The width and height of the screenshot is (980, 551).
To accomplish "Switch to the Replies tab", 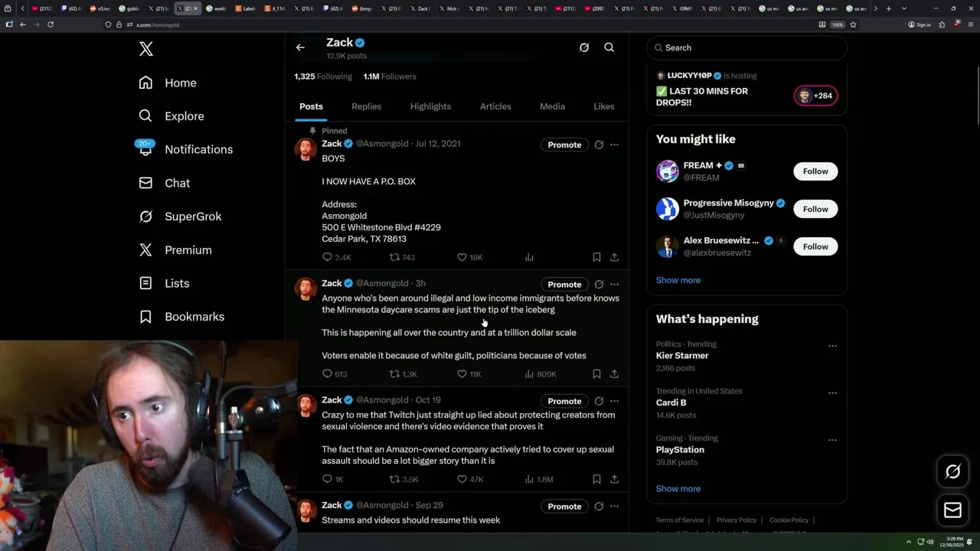I will coord(366,106).
